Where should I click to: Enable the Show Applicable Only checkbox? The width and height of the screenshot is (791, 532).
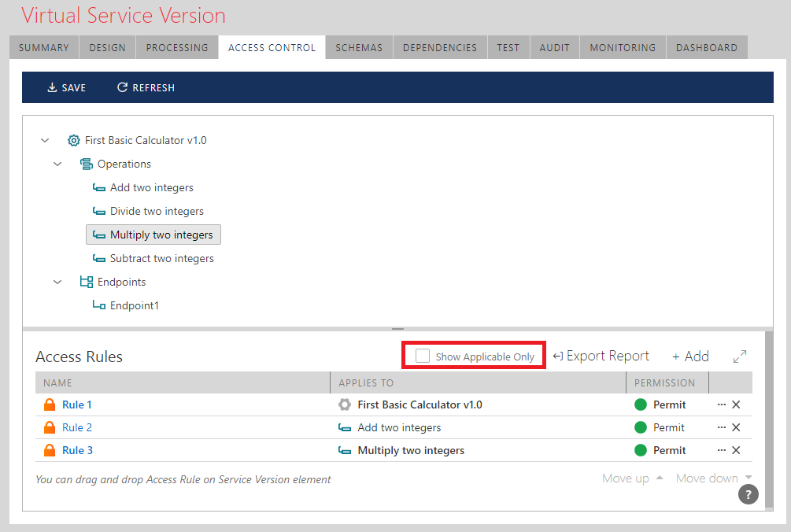coord(423,357)
